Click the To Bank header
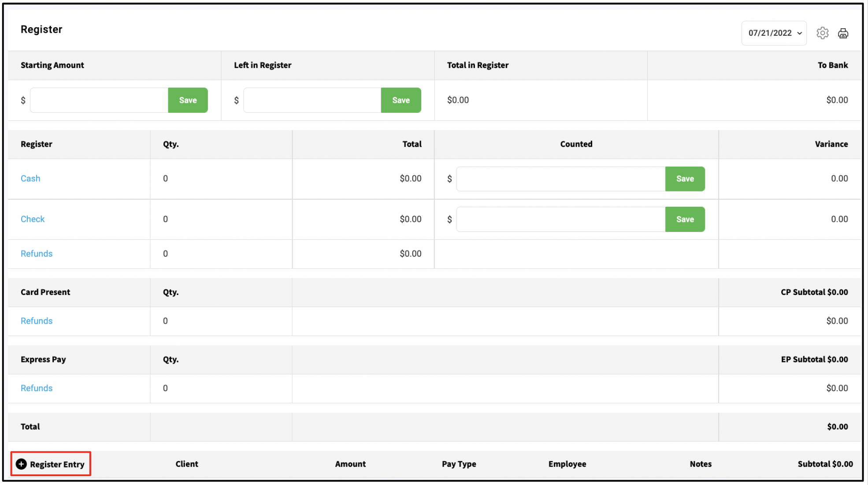The height and width of the screenshot is (485, 868). [x=833, y=65]
